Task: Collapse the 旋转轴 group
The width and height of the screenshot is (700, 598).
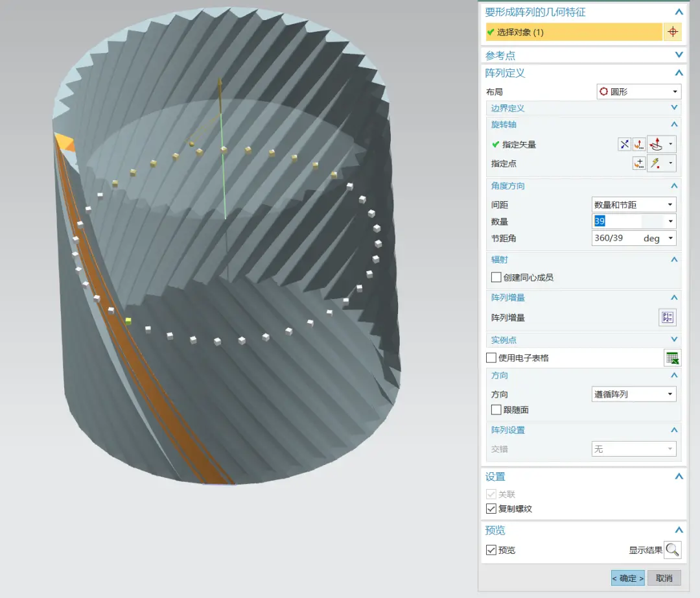Action: [674, 124]
